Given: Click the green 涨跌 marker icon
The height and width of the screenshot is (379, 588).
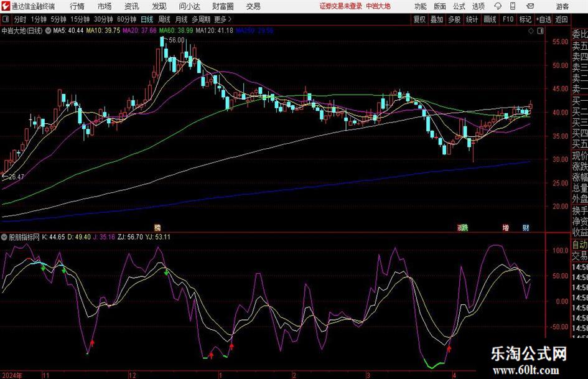Looking at the screenshot, I should (463, 227).
